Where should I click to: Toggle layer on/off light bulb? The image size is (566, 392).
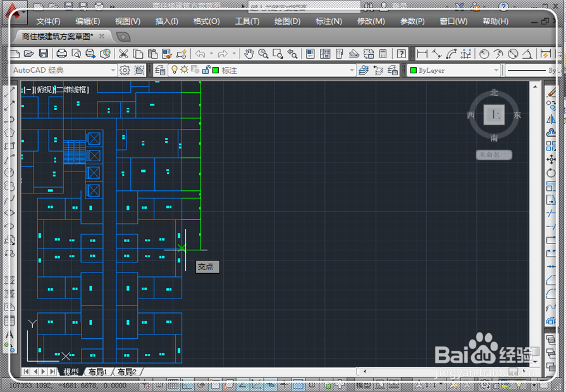pos(175,70)
